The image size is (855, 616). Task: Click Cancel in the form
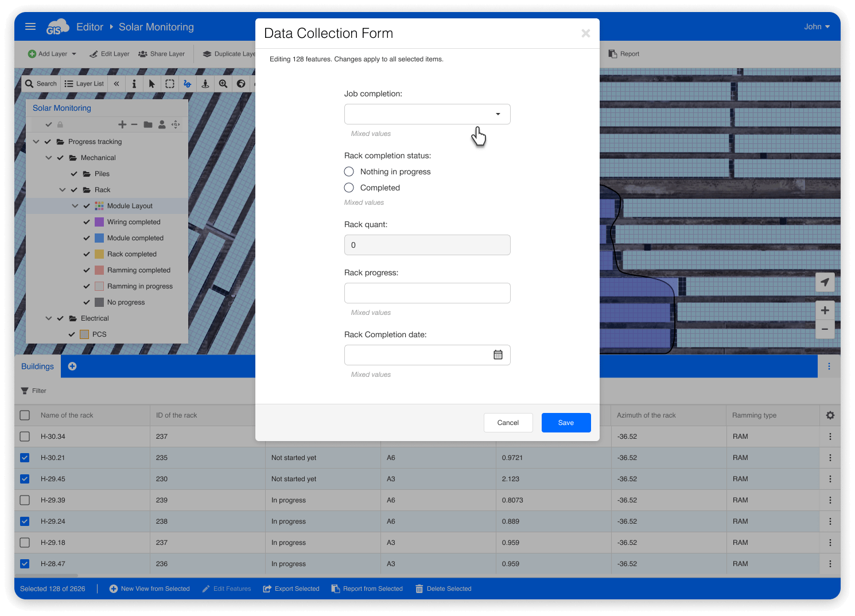point(508,423)
